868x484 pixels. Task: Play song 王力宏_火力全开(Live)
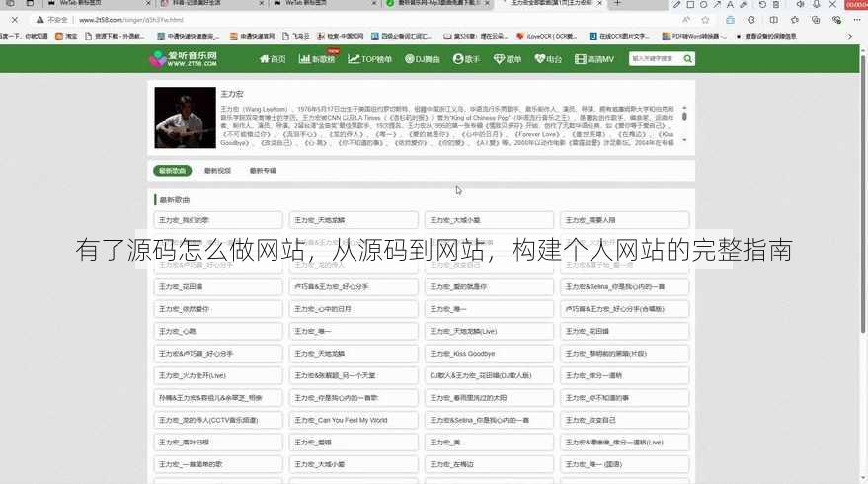click(218, 375)
